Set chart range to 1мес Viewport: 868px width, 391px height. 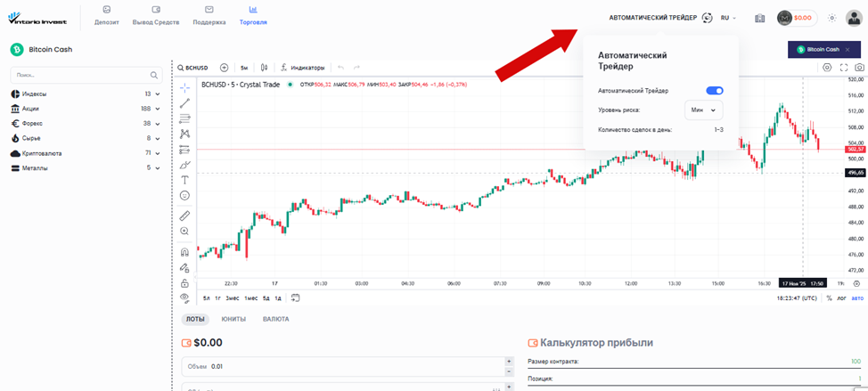tap(250, 298)
